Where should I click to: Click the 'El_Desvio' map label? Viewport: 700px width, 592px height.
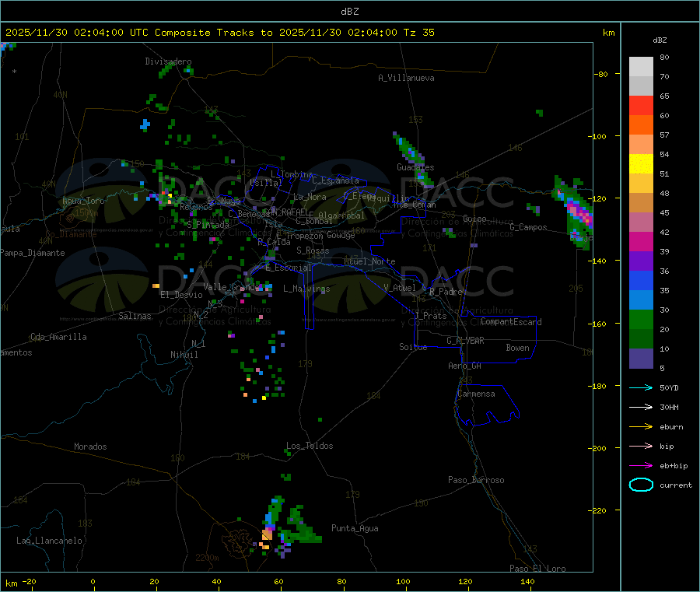tap(181, 295)
